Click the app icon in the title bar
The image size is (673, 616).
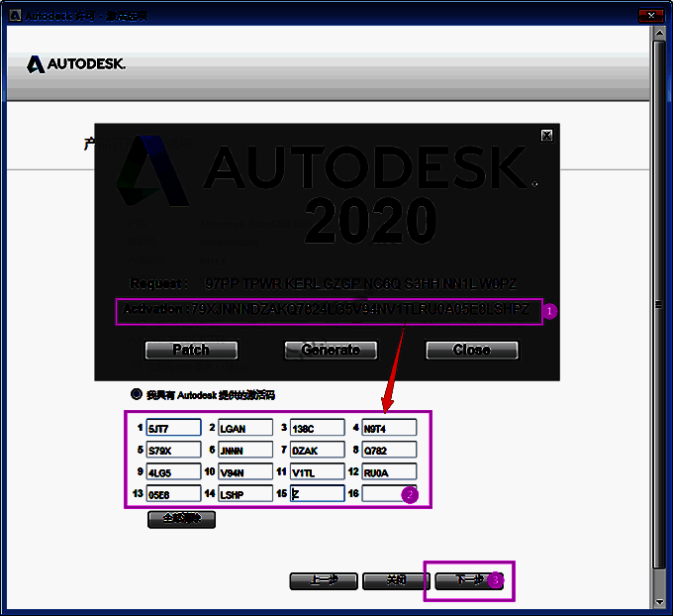coord(14,14)
